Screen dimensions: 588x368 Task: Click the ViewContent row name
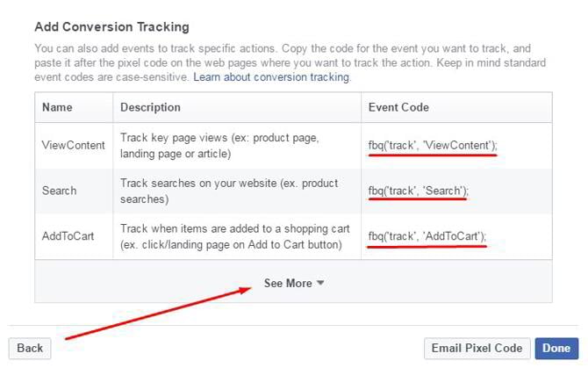(x=74, y=145)
